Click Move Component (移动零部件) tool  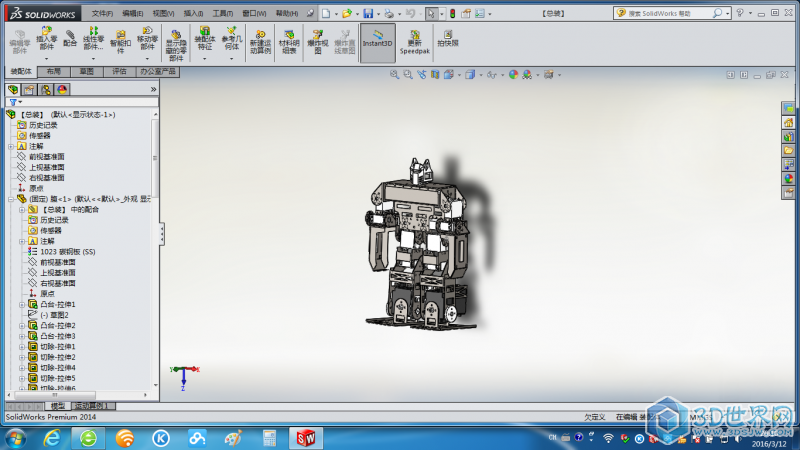click(147, 38)
